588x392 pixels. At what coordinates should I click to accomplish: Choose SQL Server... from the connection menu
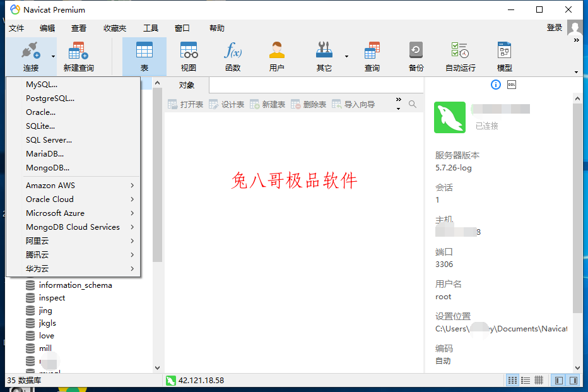pos(73,140)
